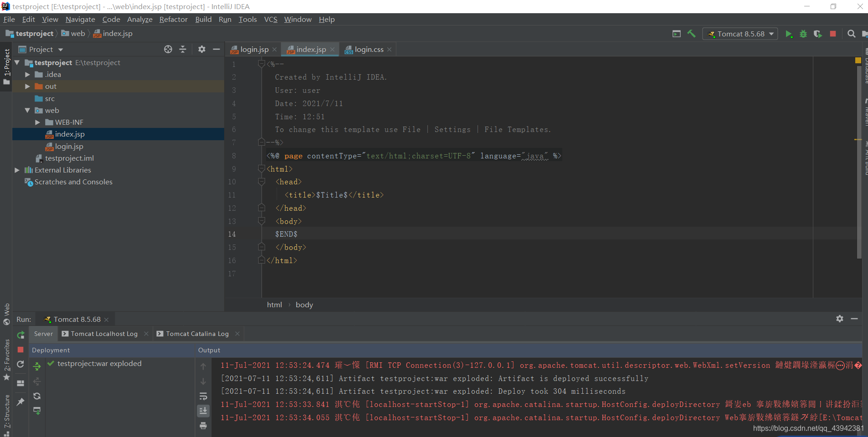
Task: Close the index.jsp editor tab
Action: [332, 50]
